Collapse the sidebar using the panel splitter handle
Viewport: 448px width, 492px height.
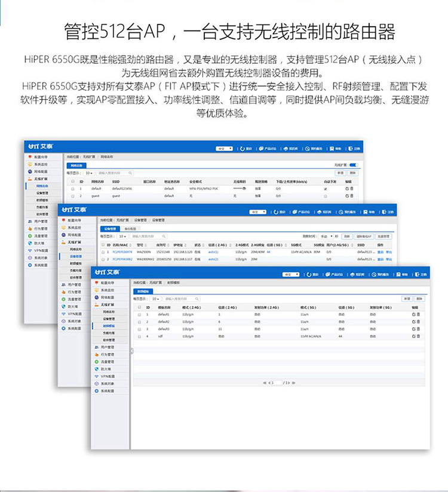point(131,351)
